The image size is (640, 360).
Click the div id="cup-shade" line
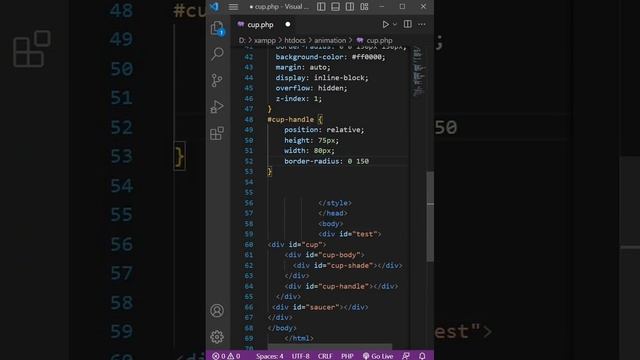(x=347, y=266)
